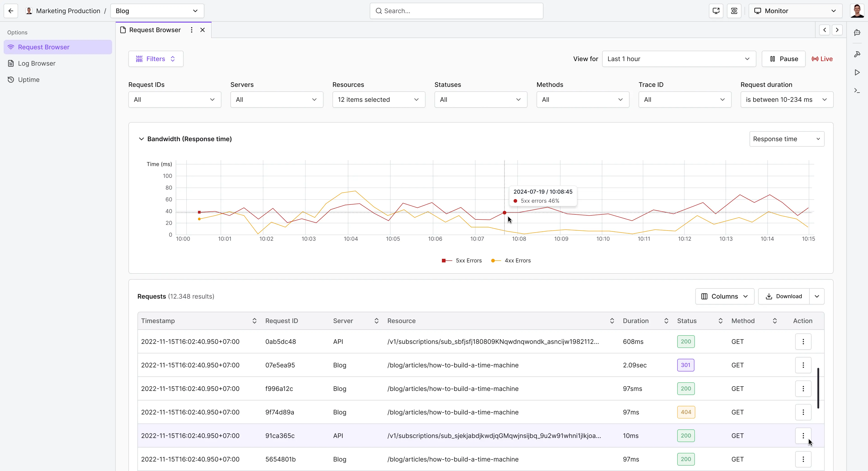
Task: Click the screenshot capture icon in top bar
Action: [734, 11]
